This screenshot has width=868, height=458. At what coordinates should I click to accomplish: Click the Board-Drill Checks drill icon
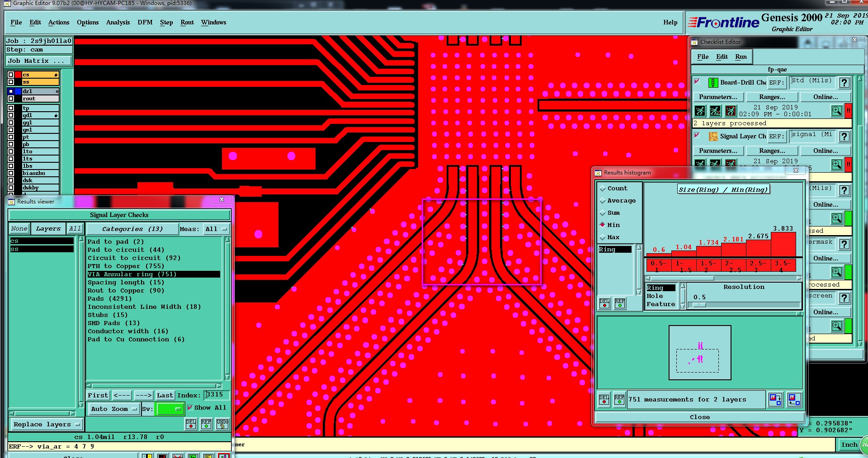coord(712,82)
